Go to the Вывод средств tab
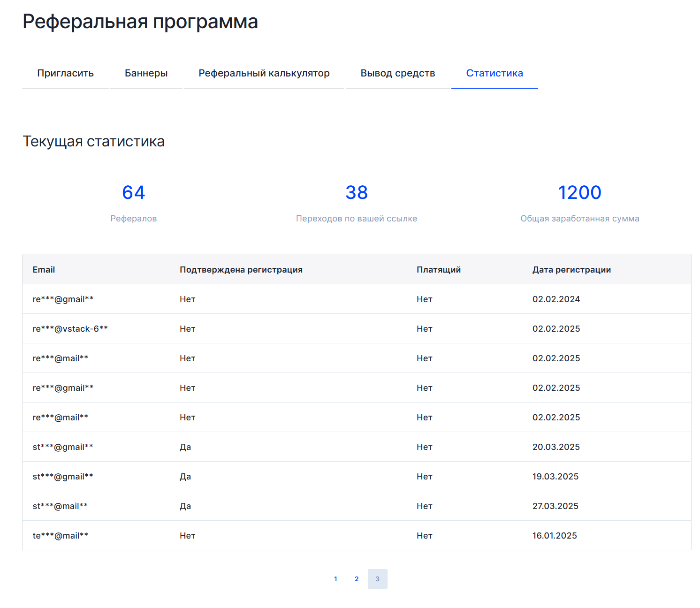 point(397,73)
